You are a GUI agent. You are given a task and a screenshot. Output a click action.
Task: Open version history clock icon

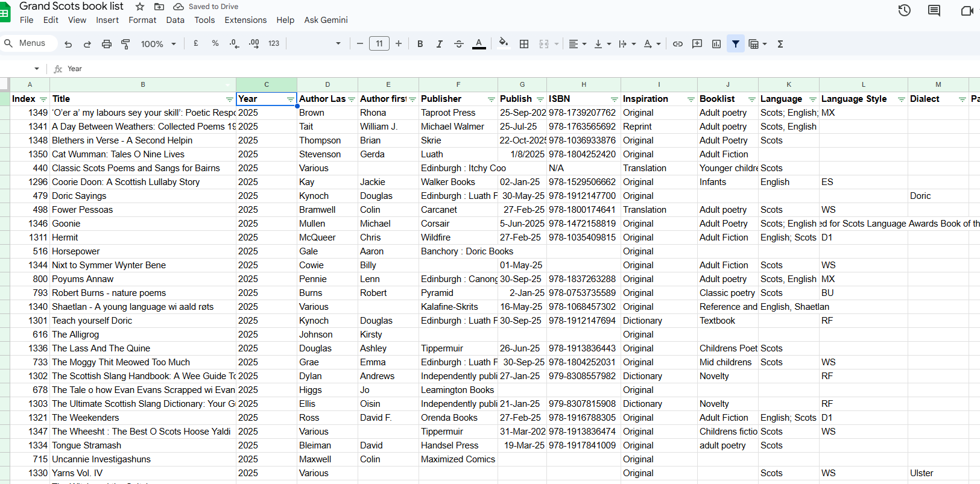tap(904, 10)
